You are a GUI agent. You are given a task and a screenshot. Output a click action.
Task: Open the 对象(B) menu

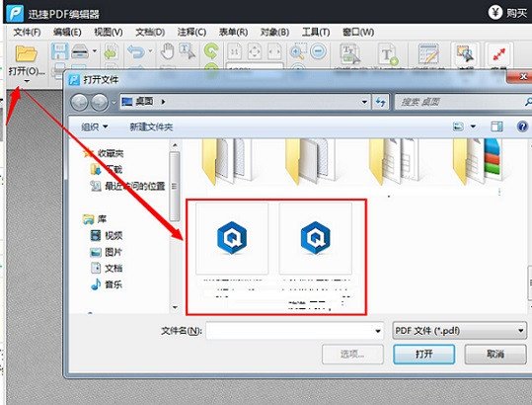click(x=274, y=33)
